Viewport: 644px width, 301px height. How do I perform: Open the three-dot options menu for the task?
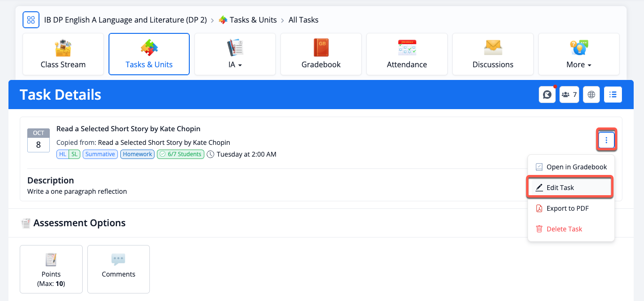click(606, 140)
